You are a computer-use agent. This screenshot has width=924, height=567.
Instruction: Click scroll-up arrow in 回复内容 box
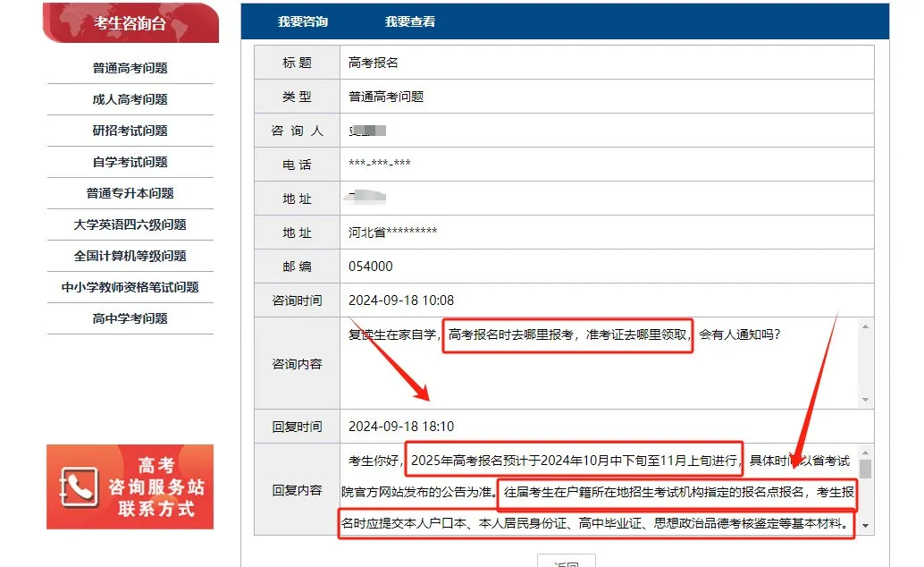tap(865, 453)
